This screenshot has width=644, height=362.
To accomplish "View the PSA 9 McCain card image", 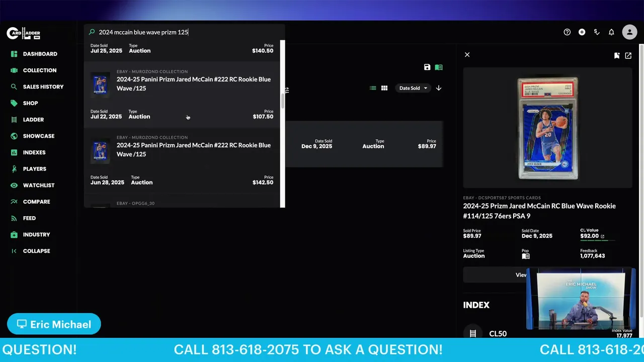I will [548, 128].
